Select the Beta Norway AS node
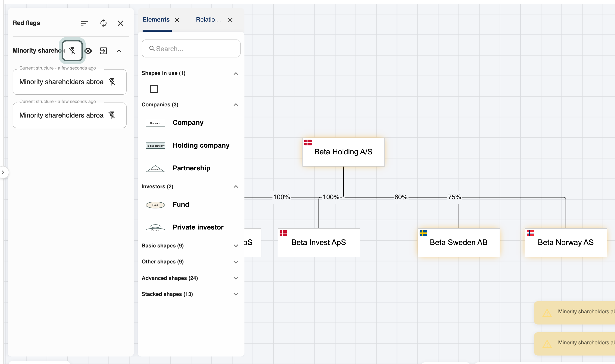This screenshot has width=615, height=364. tap(566, 243)
